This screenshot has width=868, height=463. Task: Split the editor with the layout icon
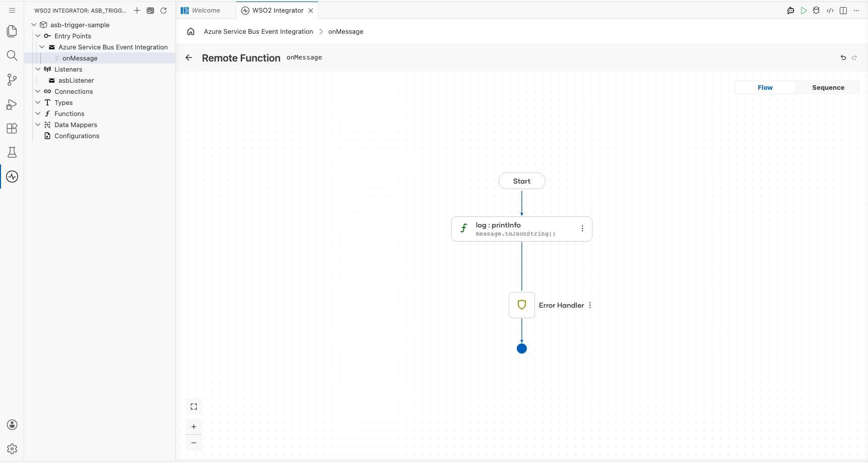point(843,10)
